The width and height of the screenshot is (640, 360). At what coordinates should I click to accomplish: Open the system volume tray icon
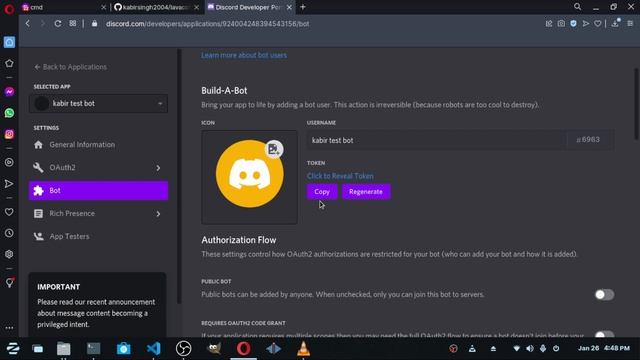tap(529, 349)
